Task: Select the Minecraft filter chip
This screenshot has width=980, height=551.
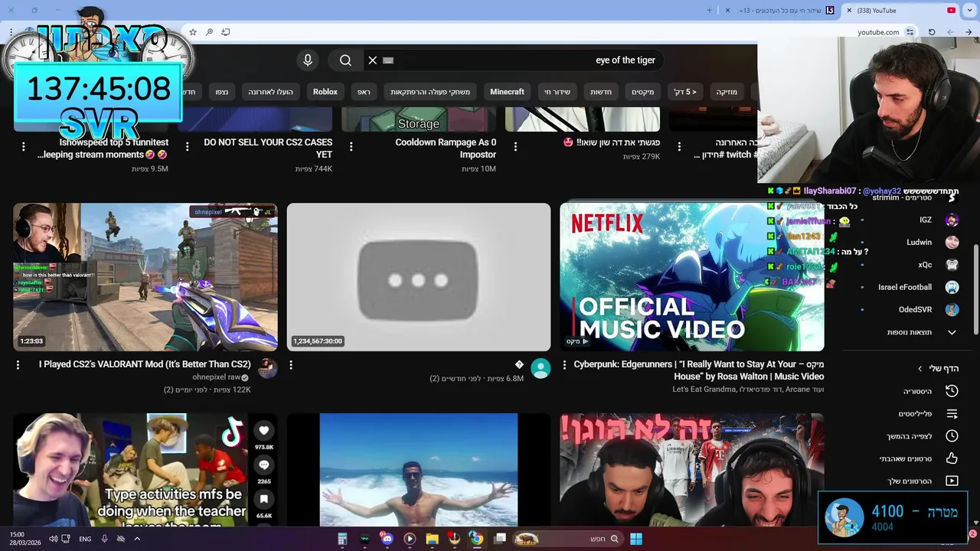Action: coord(507,92)
